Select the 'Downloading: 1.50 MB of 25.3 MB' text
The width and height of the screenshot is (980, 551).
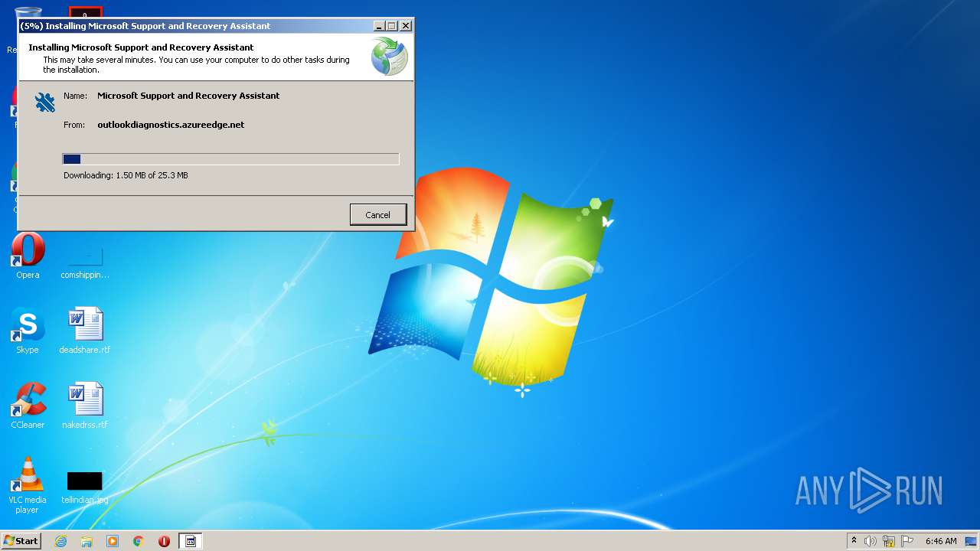tap(126, 175)
